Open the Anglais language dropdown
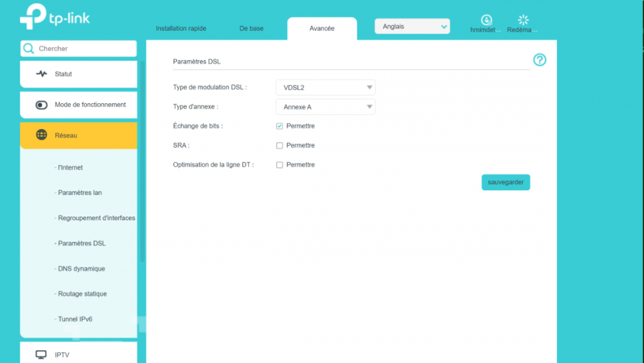Viewport: 644px width, 363px height. click(x=412, y=26)
